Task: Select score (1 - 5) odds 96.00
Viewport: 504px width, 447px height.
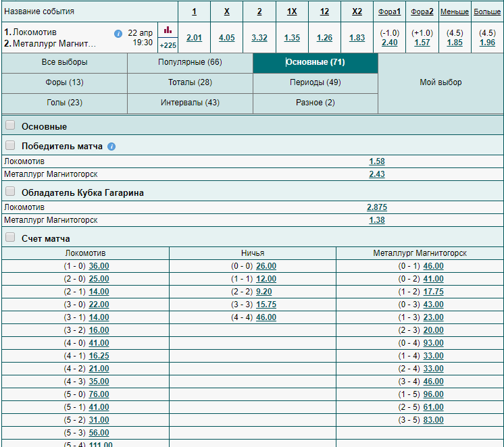Action: pyautogui.click(x=433, y=394)
